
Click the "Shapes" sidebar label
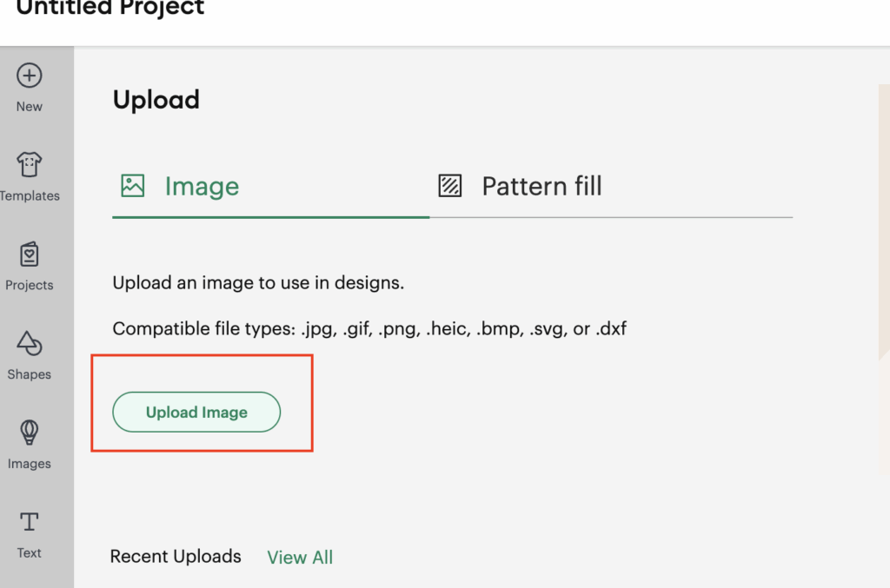(30, 374)
